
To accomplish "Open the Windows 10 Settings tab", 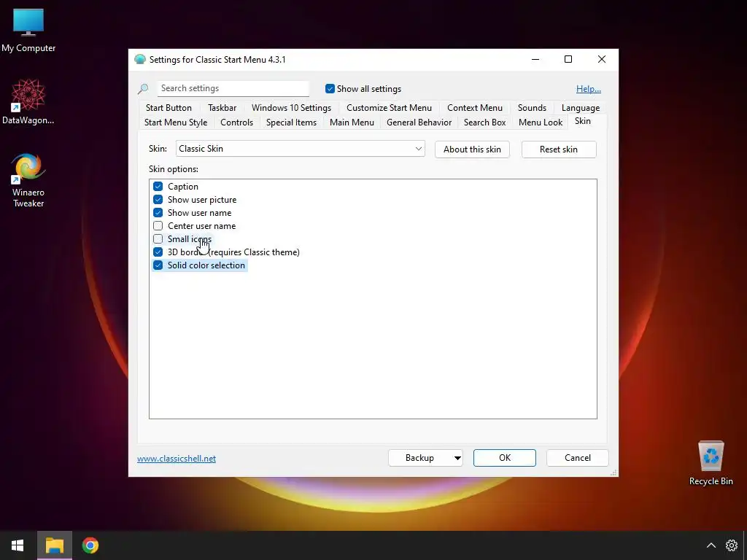I will click(x=291, y=108).
